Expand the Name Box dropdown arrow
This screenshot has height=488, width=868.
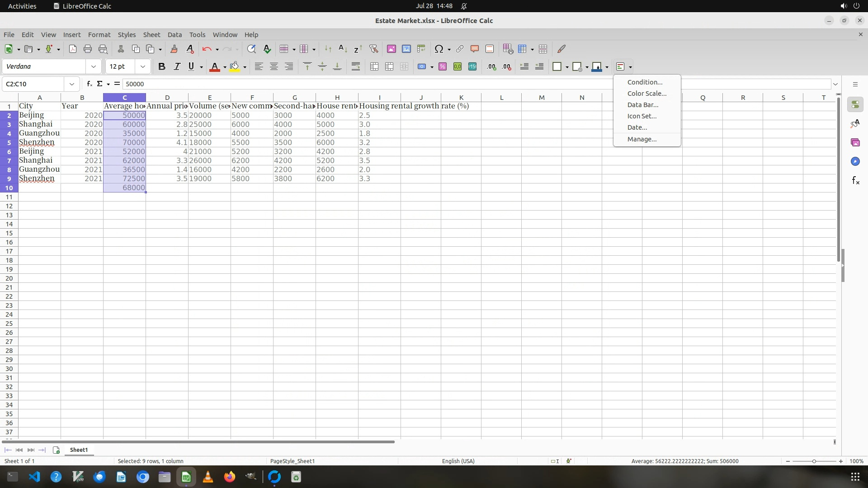(x=72, y=84)
